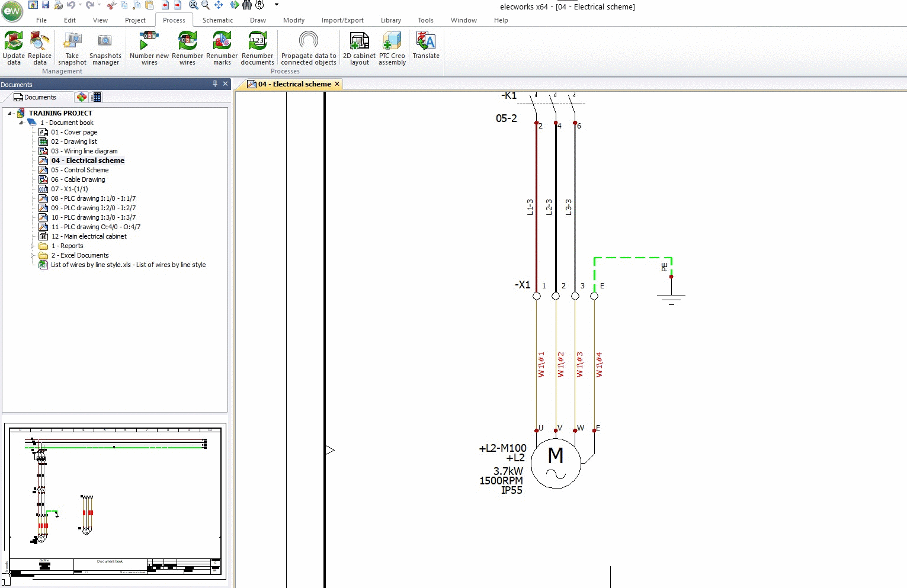907x588 pixels.
Task: Switch to the Library ribbon tab
Action: (391, 20)
